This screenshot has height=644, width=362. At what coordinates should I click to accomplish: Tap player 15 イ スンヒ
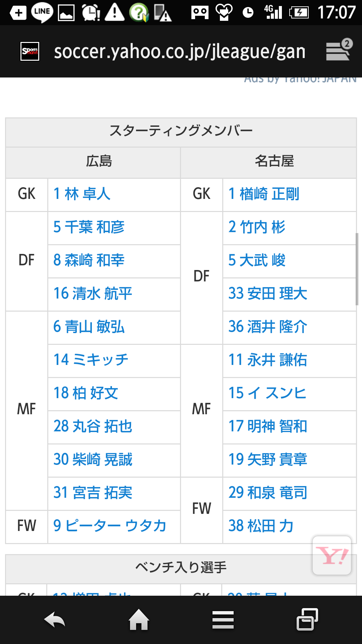tap(267, 393)
